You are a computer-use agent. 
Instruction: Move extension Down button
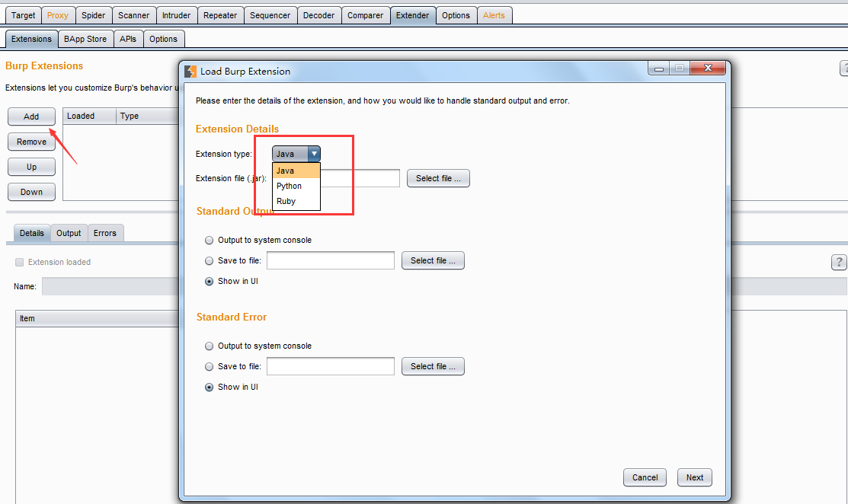coord(31,192)
